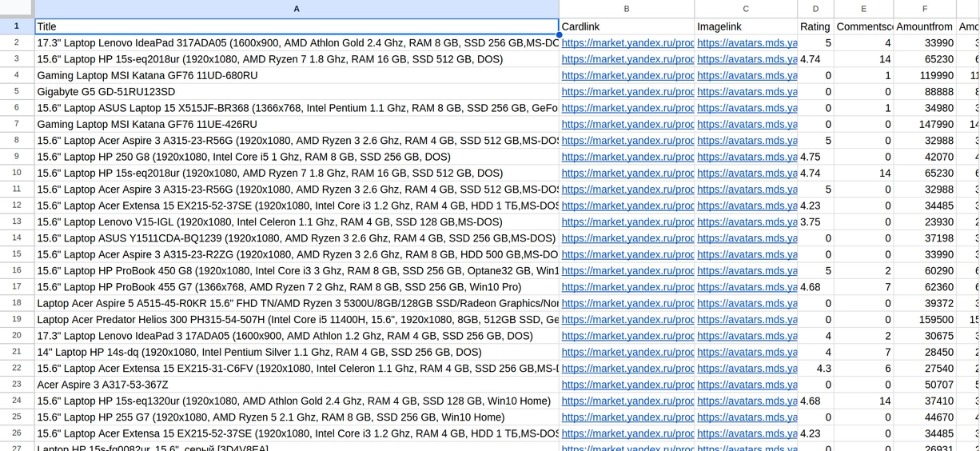Select column A header
Screen dimensions: 980x451
point(297,9)
